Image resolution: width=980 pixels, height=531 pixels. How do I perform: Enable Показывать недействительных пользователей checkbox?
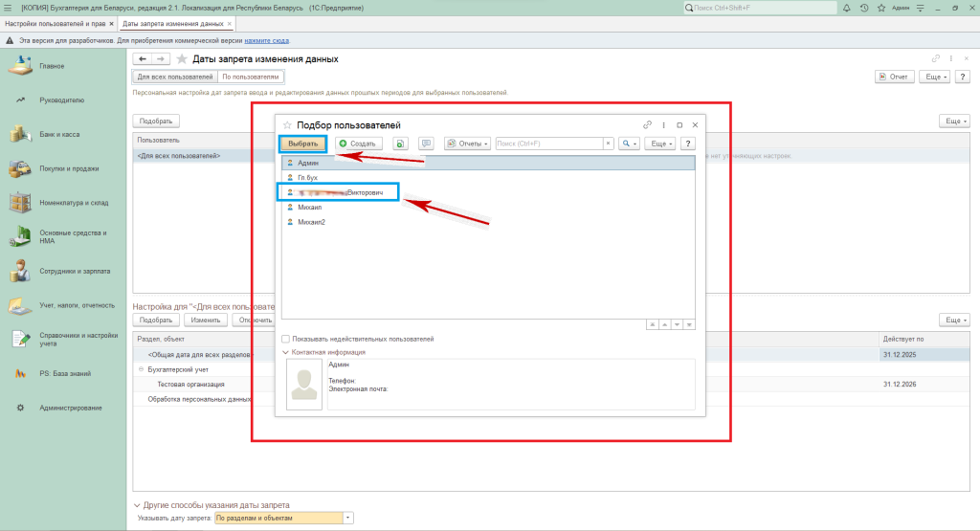click(286, 339)
